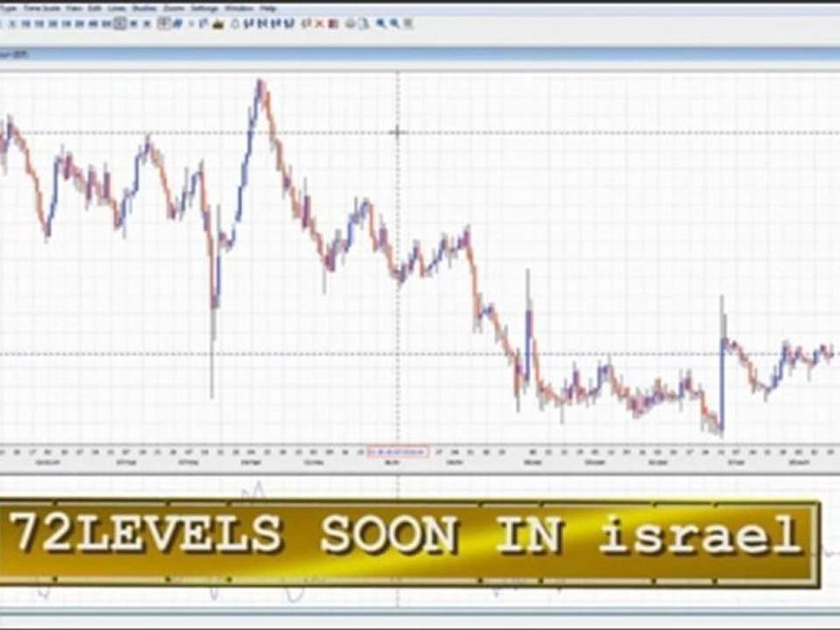Open the Window menu
The image size is (840, 630).
239,9
